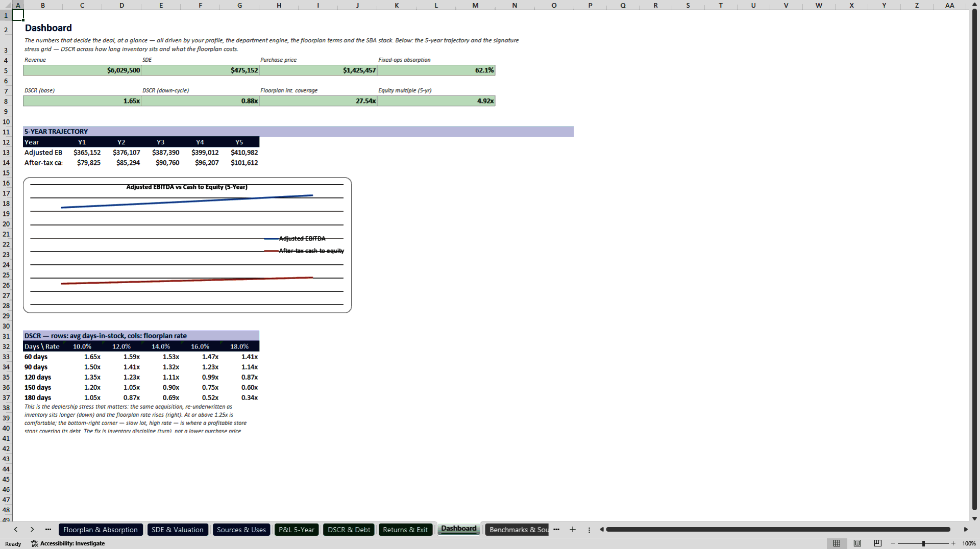Screen dimensions: 980x549
Task: Select row 13 header
Action: point(6,153)
